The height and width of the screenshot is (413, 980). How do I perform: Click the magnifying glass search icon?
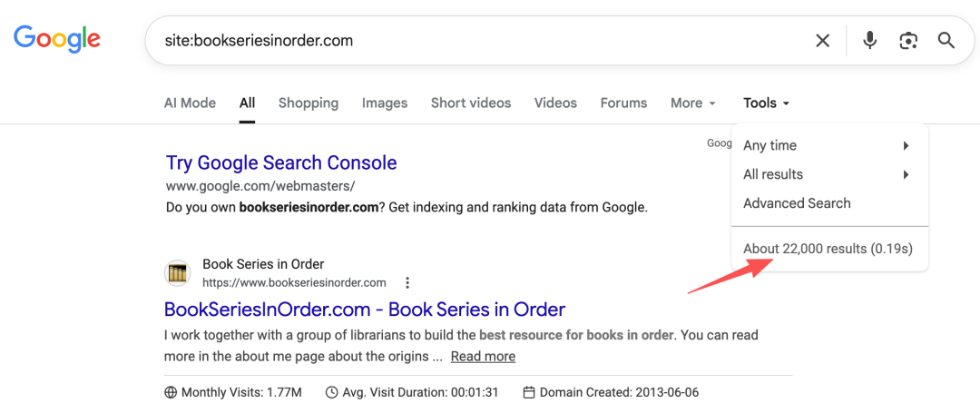946,41
